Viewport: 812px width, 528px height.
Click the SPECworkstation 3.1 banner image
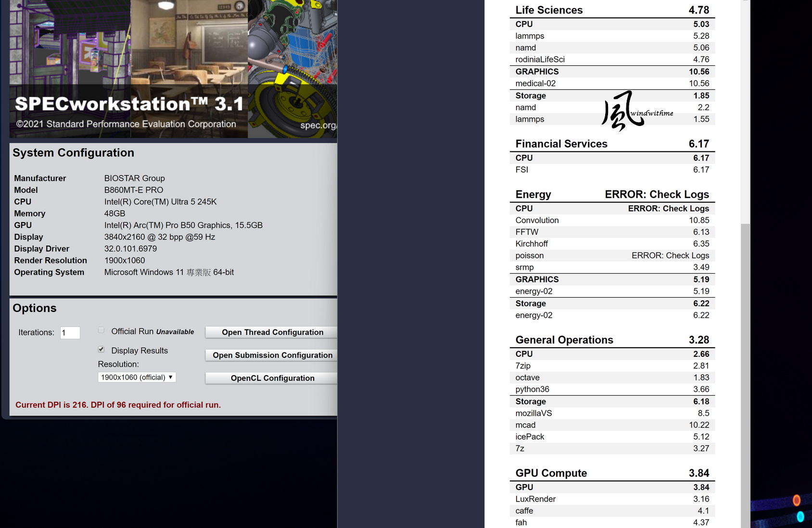(x=173, y=69)
